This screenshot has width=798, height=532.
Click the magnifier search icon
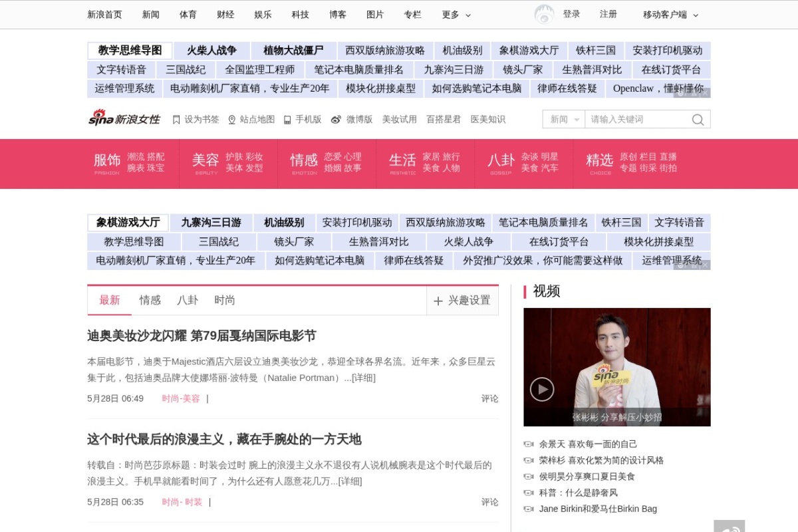(698, 120)
